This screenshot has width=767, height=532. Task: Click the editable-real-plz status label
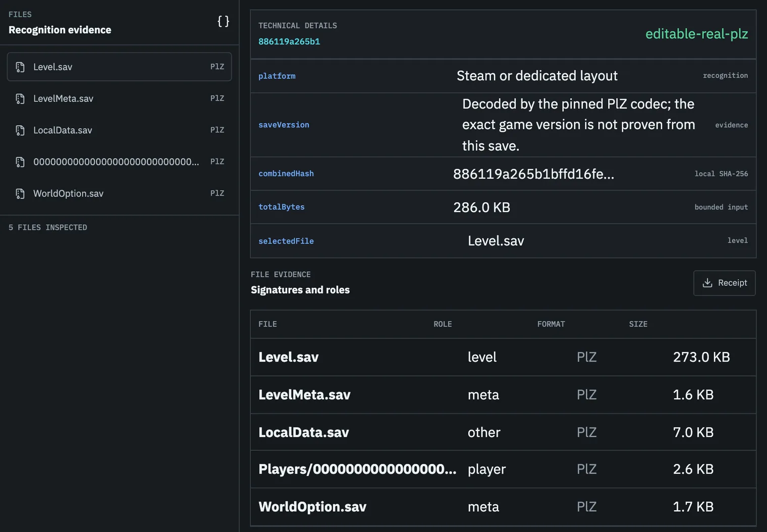[x=696, y=34]
